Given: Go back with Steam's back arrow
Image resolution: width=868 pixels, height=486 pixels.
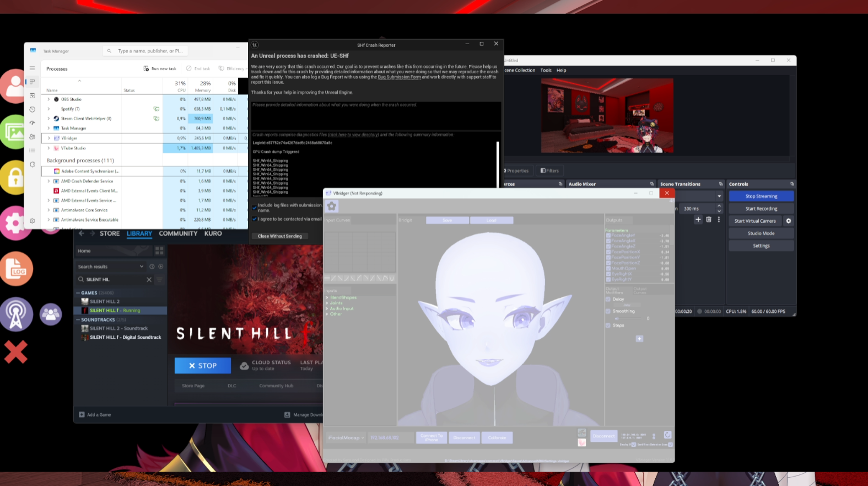Looking at the screenshot, I should (82, 234).
